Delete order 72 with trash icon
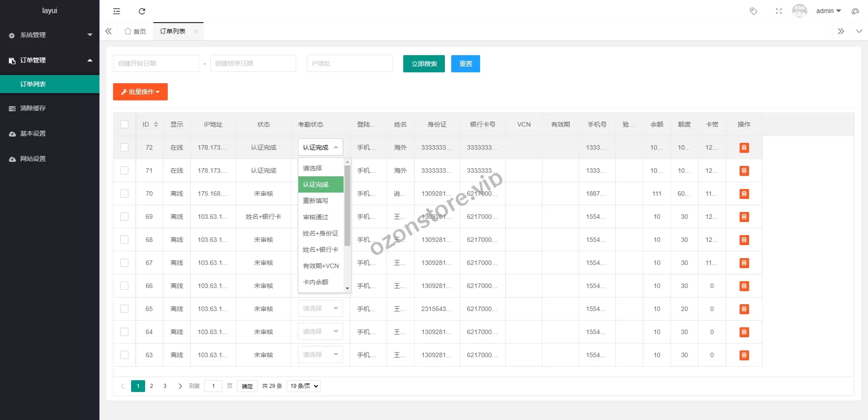Image resolution: width=868 pixels, height=420 pixels. (744, 148)
